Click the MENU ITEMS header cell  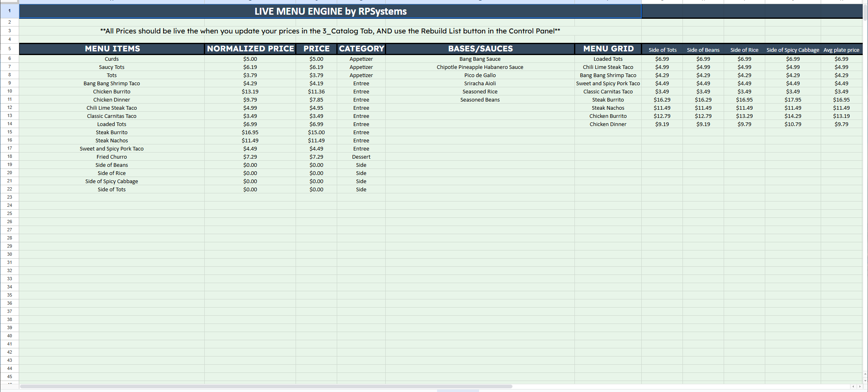[x=112, y=49]
